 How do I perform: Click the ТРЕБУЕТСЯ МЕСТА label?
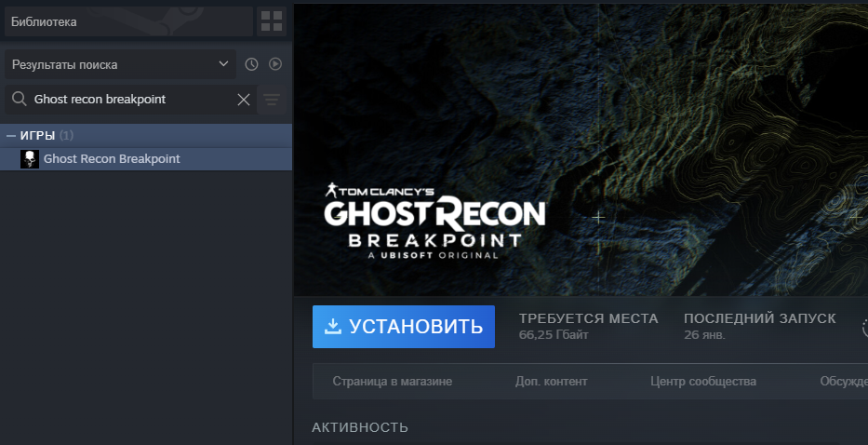point(588,318)
